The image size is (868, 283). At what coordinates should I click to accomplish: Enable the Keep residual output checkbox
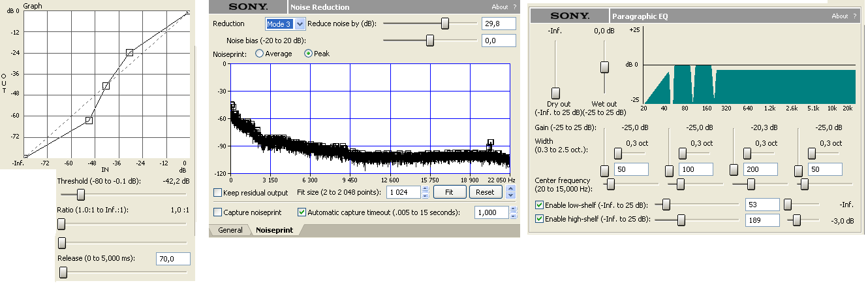218,193
